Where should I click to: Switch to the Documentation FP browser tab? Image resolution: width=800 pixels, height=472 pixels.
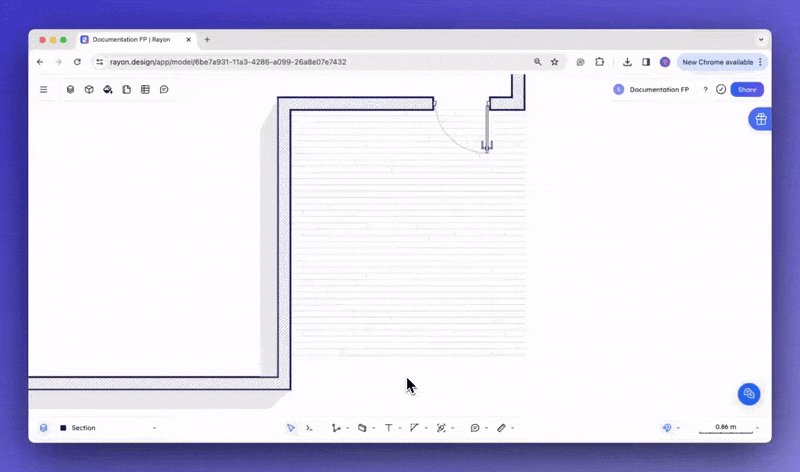pos(130,39)
